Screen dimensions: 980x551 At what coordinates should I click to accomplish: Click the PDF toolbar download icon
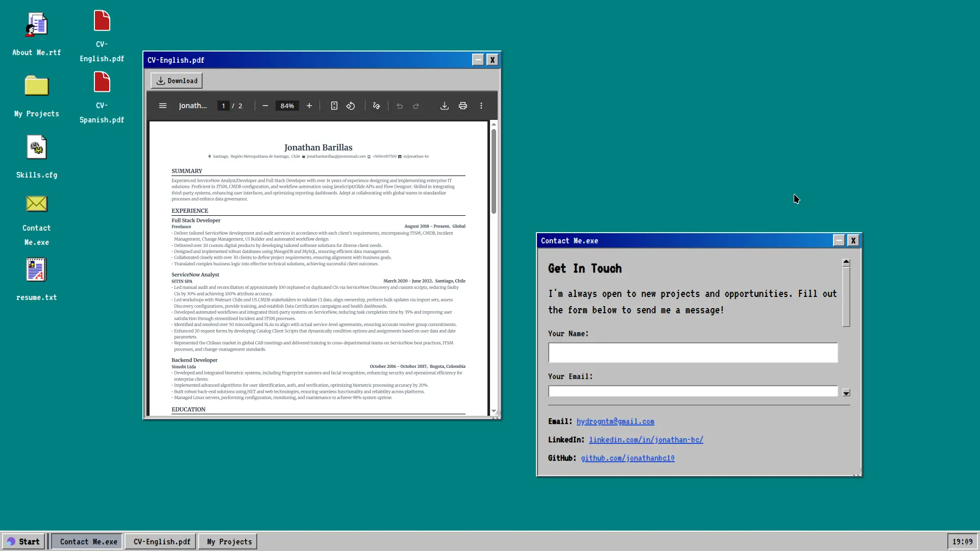point(445,106)
